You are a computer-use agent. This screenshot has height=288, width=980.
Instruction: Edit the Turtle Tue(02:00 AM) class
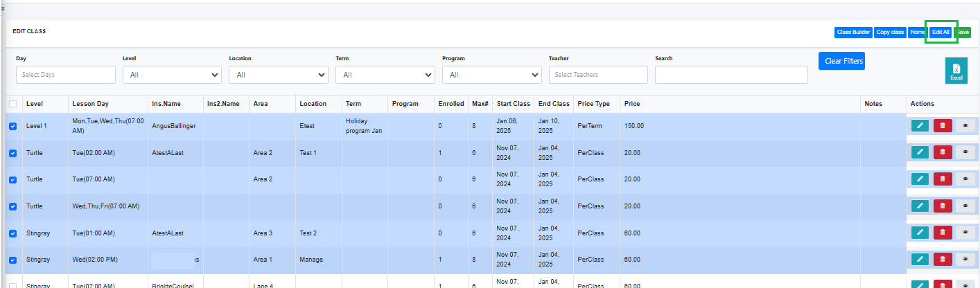coord(920,152)
